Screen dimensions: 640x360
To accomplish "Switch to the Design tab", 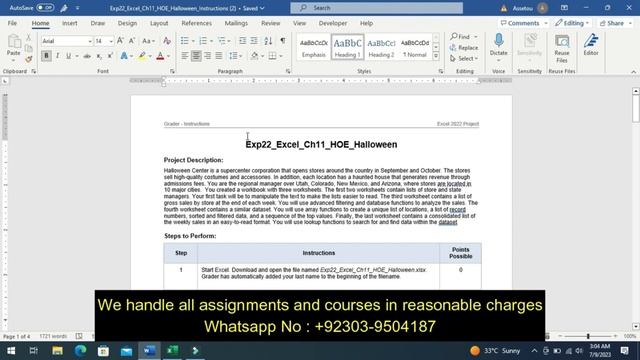I will (x=127, y=23).
